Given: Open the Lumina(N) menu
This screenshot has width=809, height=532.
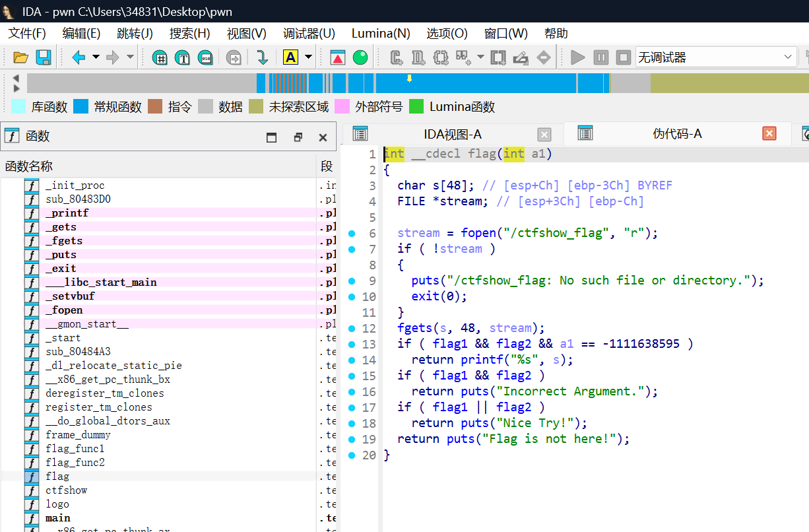Looking at the screenshot, I should click(381, 34).
